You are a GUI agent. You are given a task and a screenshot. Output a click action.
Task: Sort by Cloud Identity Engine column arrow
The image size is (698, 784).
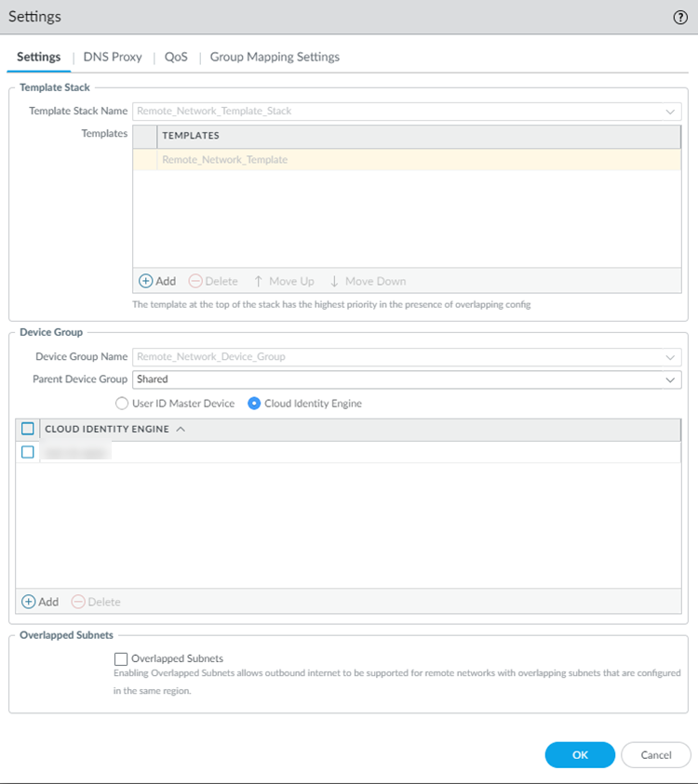pyautogui.click(x=181, y=429)
